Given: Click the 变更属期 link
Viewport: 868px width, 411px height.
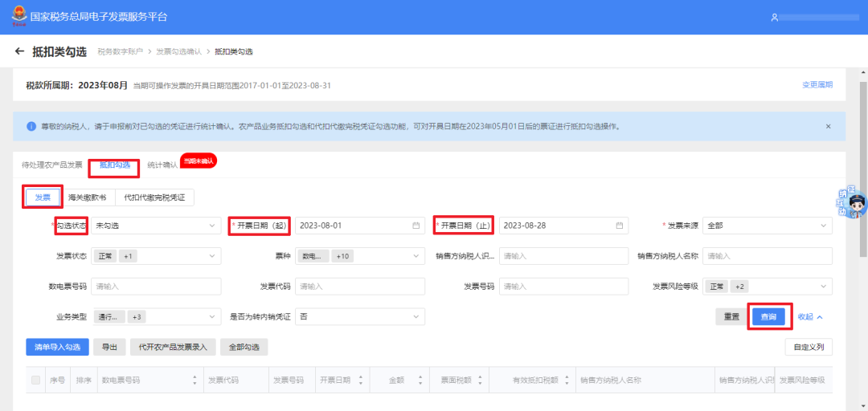Looking at the screenshot, I should click(x=817, y=84).
